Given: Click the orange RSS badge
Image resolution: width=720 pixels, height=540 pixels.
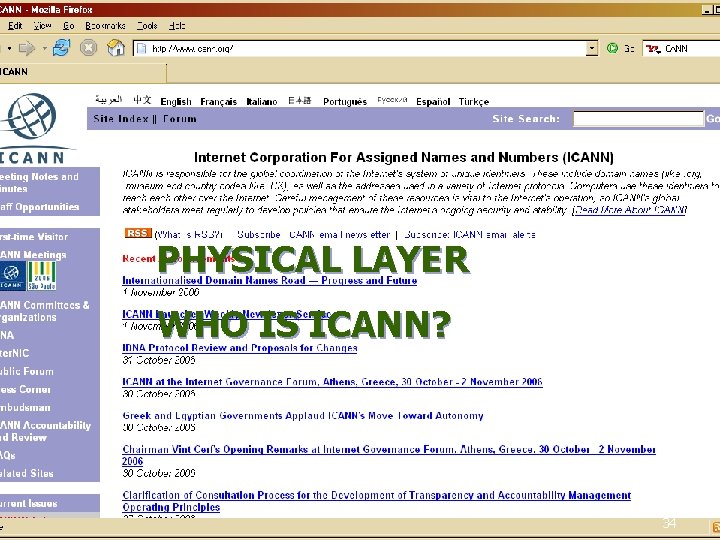Looking at the screenshot, I should 138,233.
